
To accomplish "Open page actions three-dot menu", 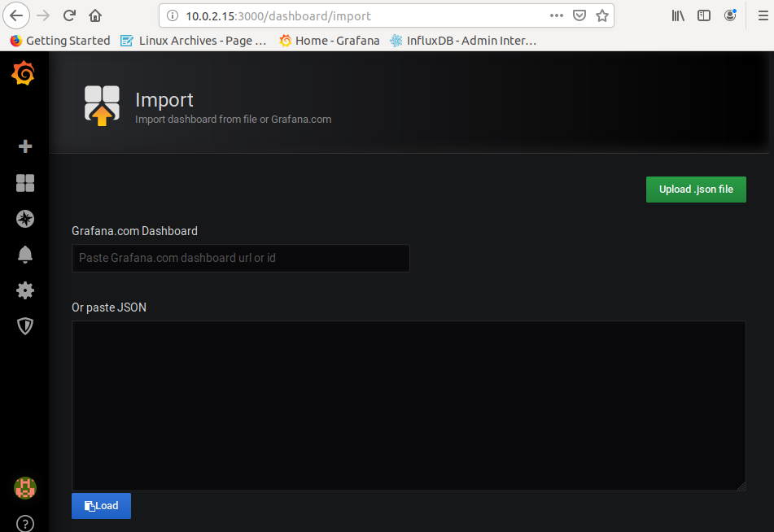I will coord(557,15).
